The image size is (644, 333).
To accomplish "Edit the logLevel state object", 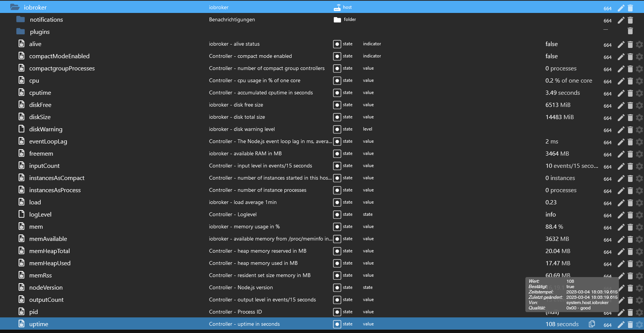I will 621,215.
